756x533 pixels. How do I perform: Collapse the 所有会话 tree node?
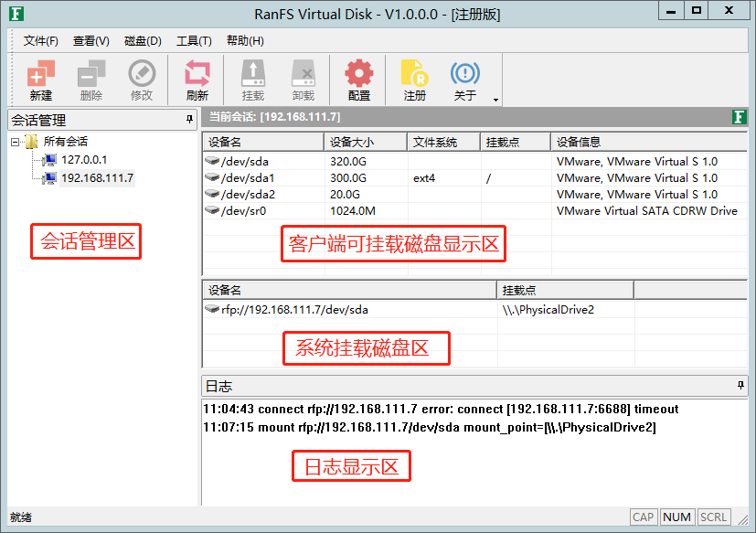(15, 142)
